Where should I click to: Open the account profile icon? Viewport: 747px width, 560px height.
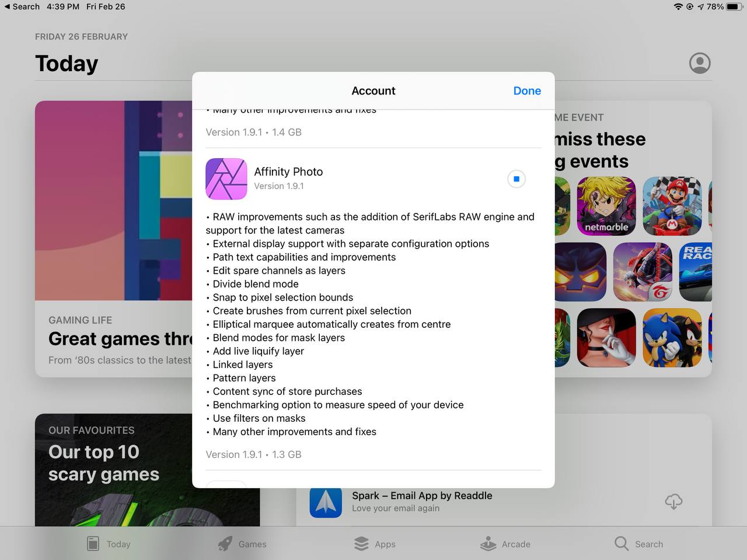click(x=700, y=63)
